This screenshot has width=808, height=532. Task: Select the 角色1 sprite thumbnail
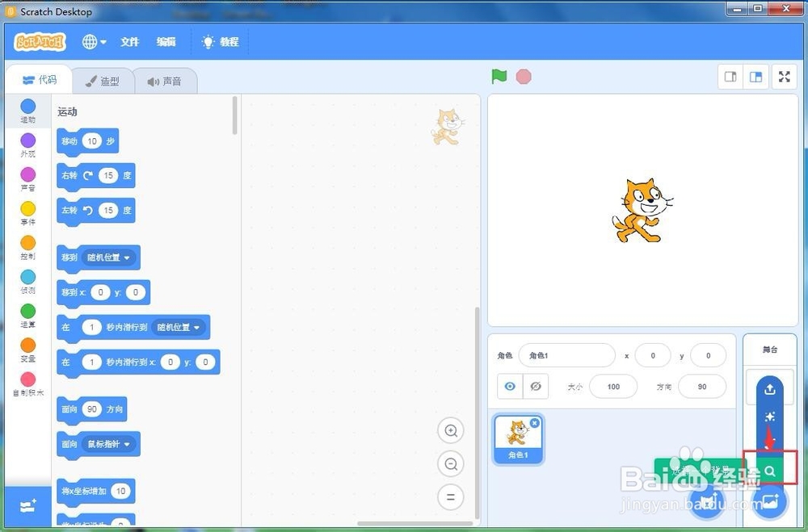tap(518, 439)
